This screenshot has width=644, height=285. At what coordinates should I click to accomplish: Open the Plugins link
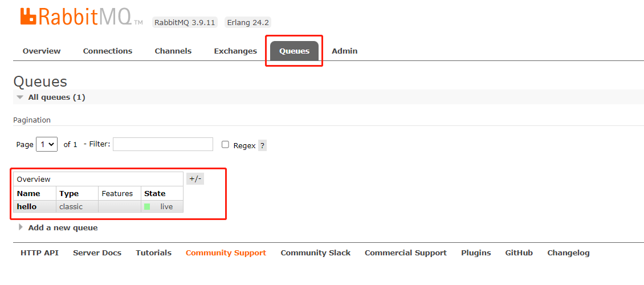(476, 253)
